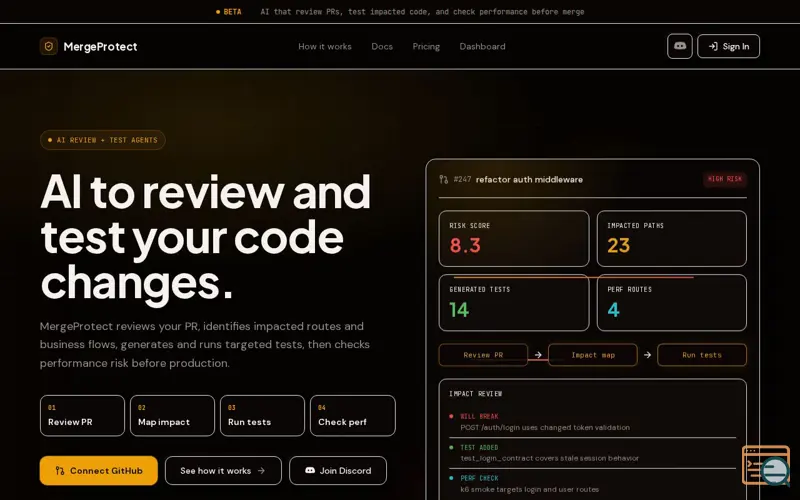Click the floating browser search widget icon
The width and height of the screenshot is (800, 500).
point(766,465)
